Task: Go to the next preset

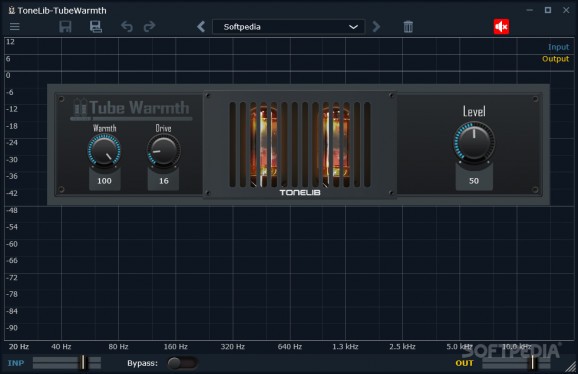Action: tap(376, 27)
